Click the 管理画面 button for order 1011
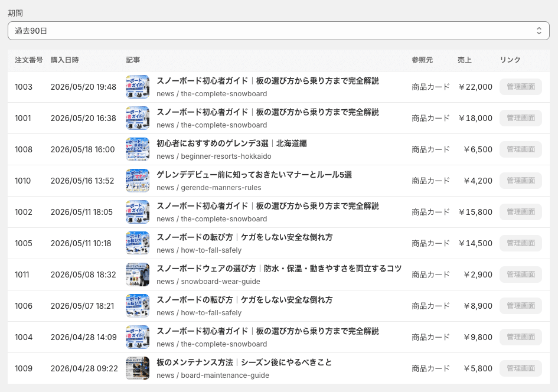 click(521, 275)
